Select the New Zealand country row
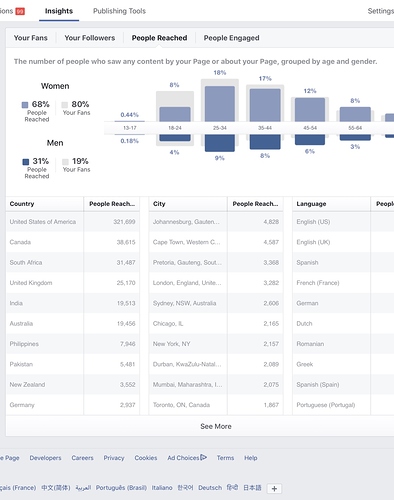The width and height of the screenshot is (394, 500). [x=73, y=384]
